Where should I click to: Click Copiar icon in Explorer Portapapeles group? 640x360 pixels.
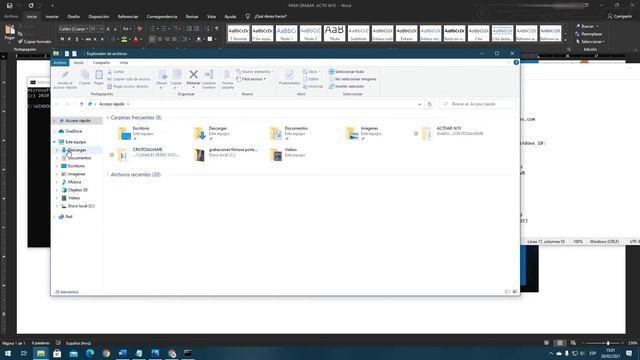[85, 75]
